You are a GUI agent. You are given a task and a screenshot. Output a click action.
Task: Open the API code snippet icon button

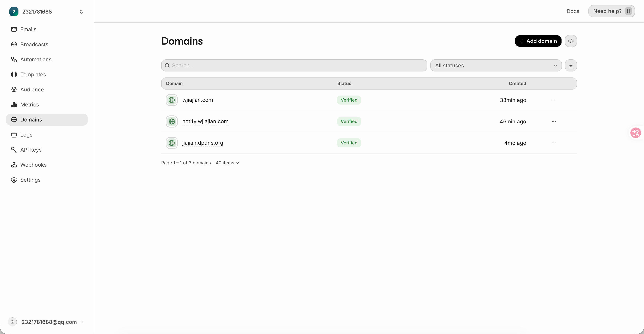coord(571,41)
